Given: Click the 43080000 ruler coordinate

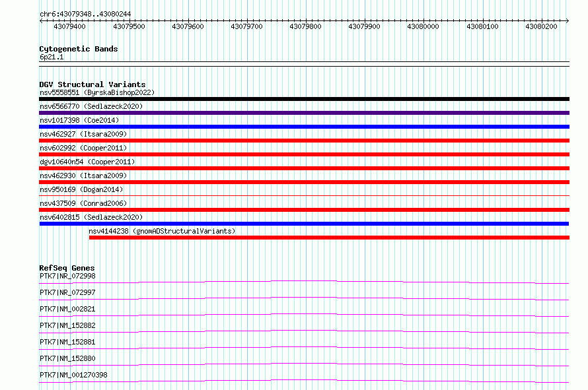Looking at the screenshot, I should coord(423,26).
